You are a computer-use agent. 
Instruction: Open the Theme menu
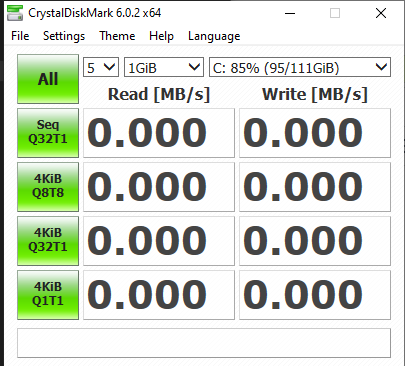click(117, 36)
